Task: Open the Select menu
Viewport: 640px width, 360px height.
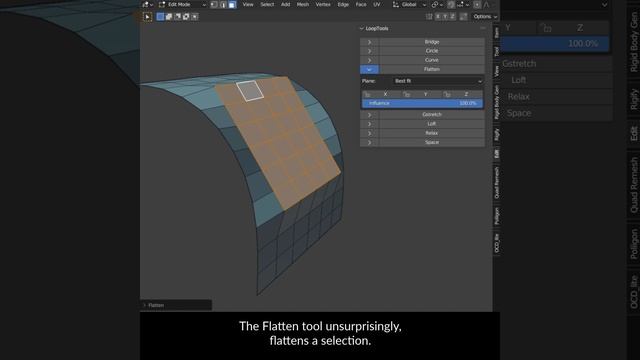Action: pos(267,4)
